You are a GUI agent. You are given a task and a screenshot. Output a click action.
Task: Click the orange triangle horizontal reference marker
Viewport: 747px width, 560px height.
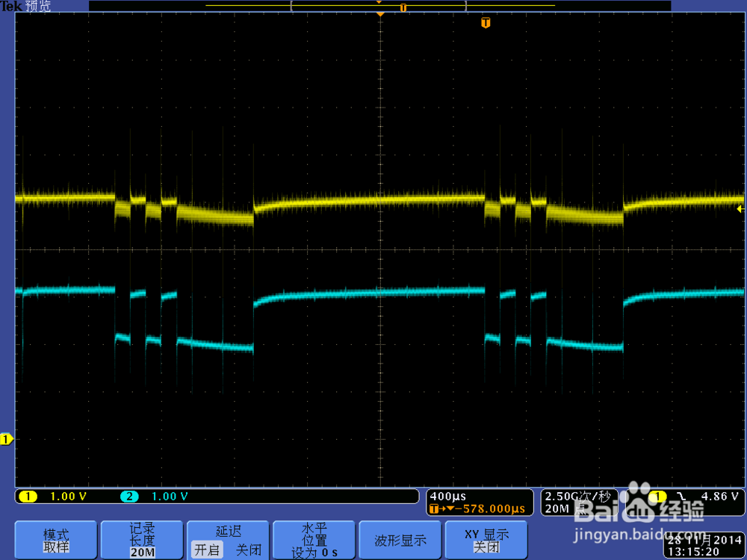pyautogui.click(x=380, y=15)
